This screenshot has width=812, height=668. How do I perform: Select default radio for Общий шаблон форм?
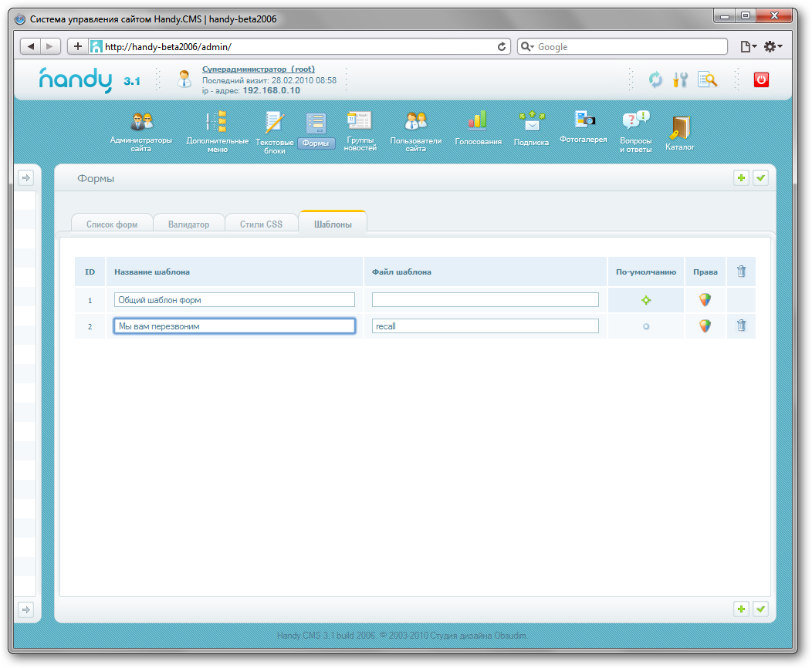pos(646,300)
